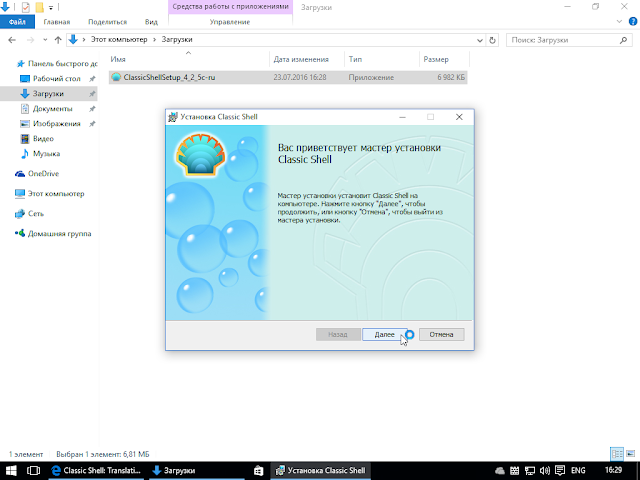Go forward in Explorer navigation
The image size is (640, 480).
[x=30, y=40]
